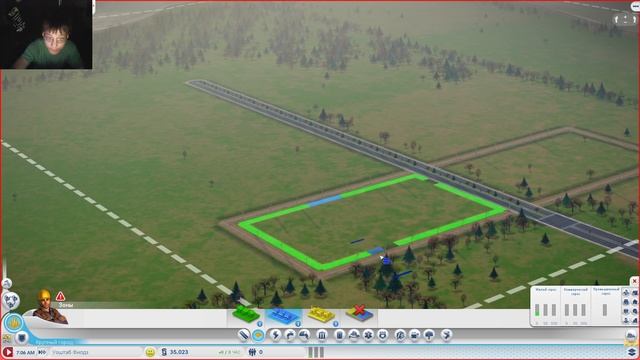Close the demand panel with the X
Viewport: 640px width, 360px height.
634,281
